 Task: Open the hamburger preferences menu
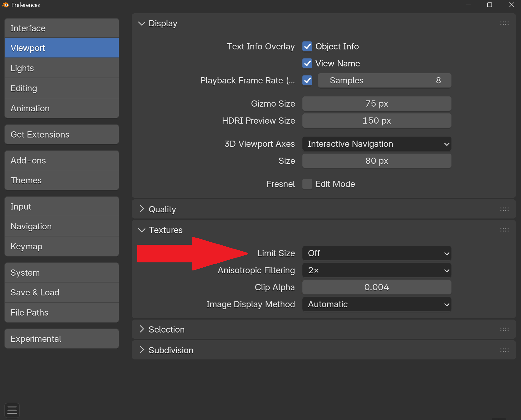click(12, 410)
